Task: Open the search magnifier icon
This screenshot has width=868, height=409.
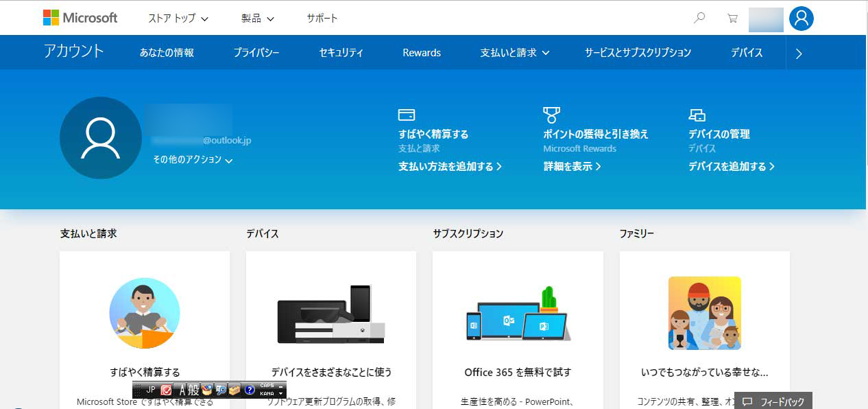Action: 699,19
